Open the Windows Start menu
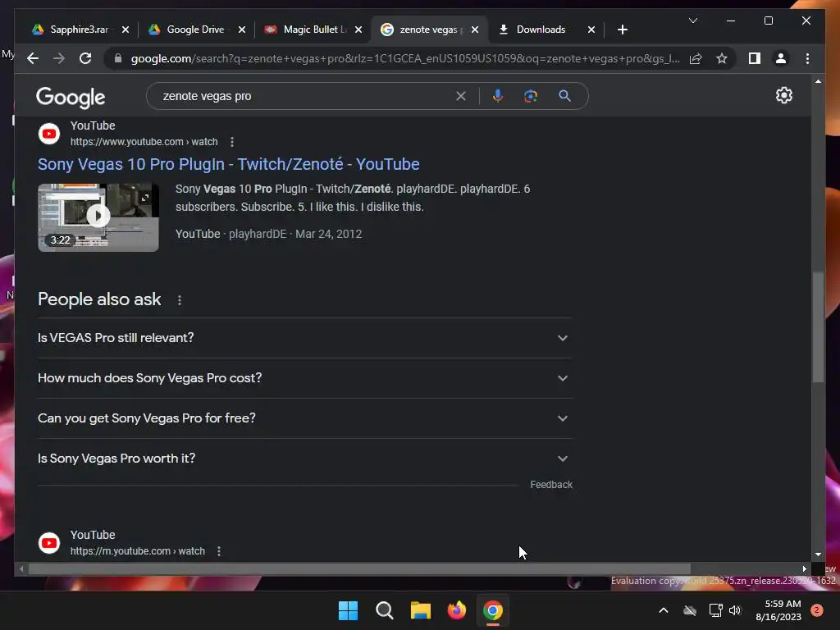Viewport: 840px width, 630px height. [x=348, y=610]
